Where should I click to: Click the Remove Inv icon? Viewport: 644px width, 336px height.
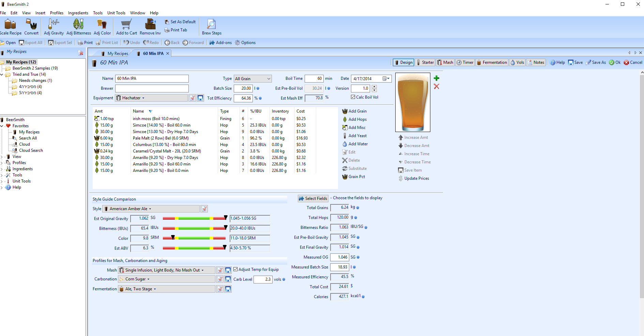(x=150, y=27)
